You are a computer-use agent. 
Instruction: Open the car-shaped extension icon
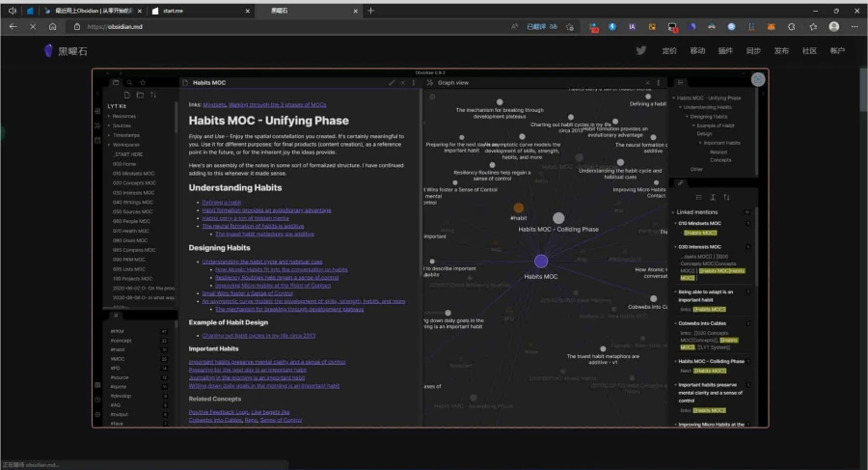(712, 27)
